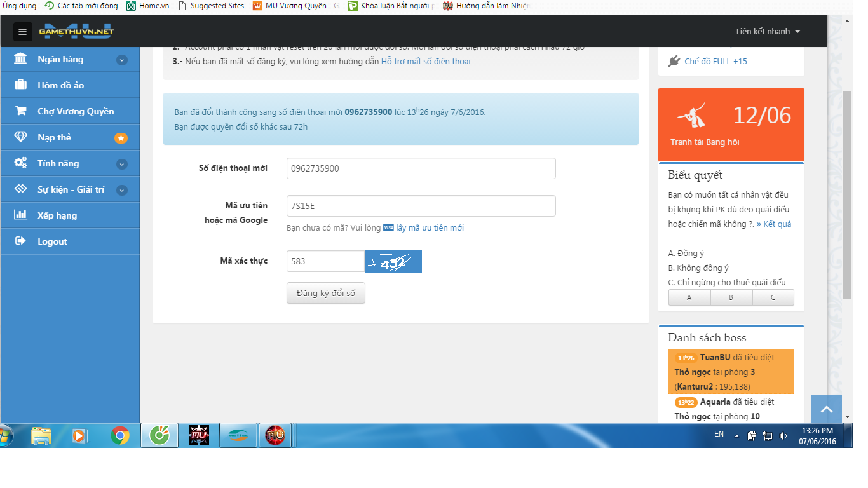
Task: Click the Logout arrow icon
Action: [x=20, y=241]
